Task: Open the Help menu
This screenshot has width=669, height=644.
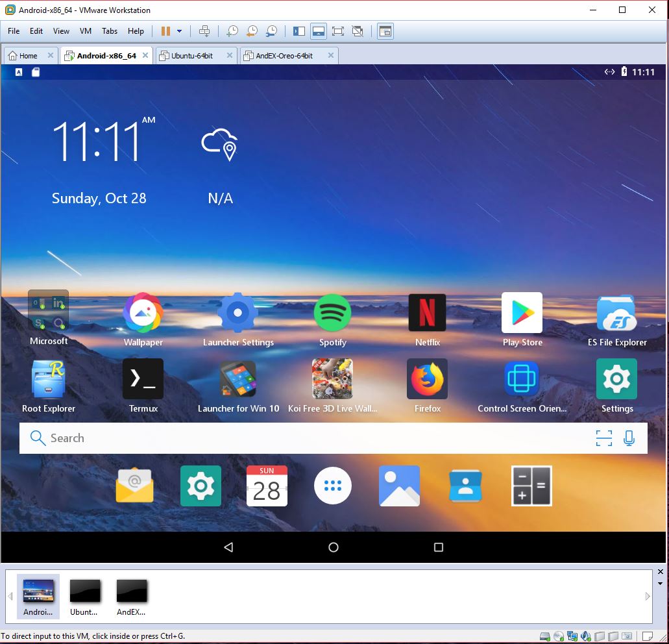Action: pos(136,31)
